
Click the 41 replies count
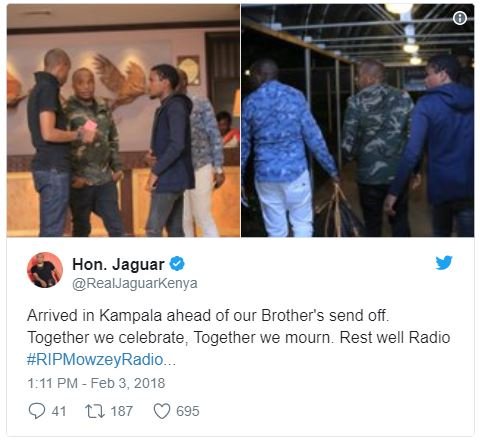59,411
